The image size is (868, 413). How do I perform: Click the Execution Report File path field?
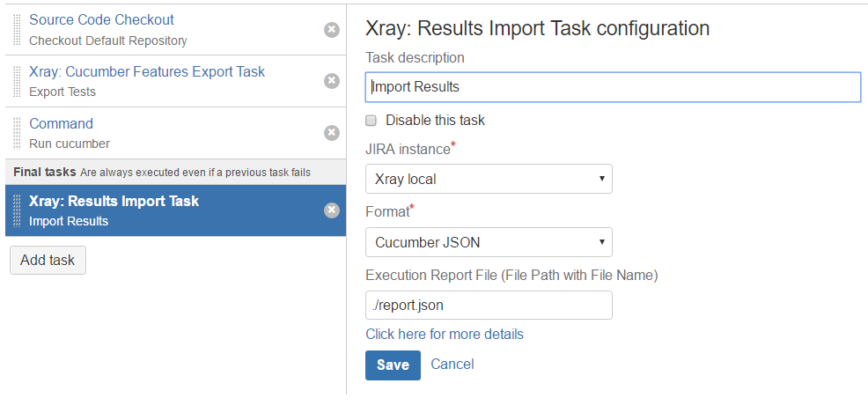[x=489, y=305]
